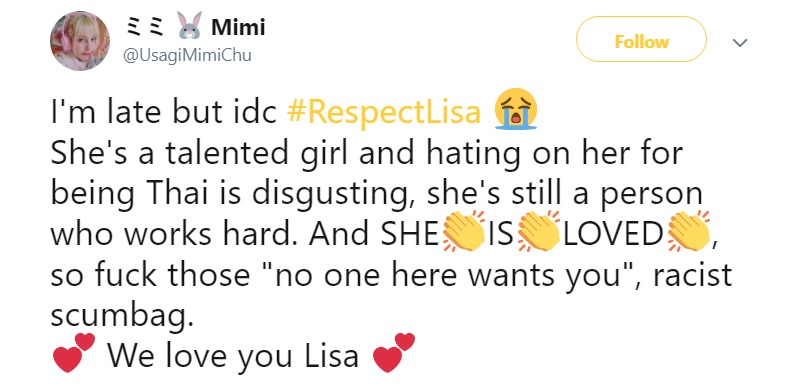This screenshot has width=800, height=386.
Task: Open the Mimi display name link
Action: [238, 27]
